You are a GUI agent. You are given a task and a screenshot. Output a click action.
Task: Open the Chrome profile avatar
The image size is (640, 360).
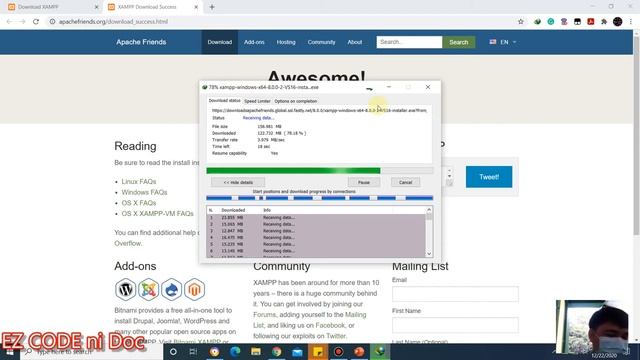point(618,22)
